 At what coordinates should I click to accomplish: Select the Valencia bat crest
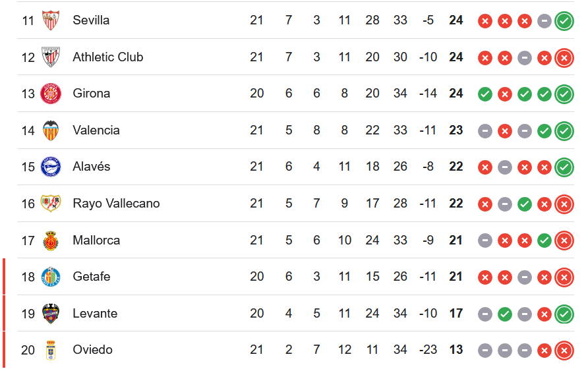coord(51,130)
